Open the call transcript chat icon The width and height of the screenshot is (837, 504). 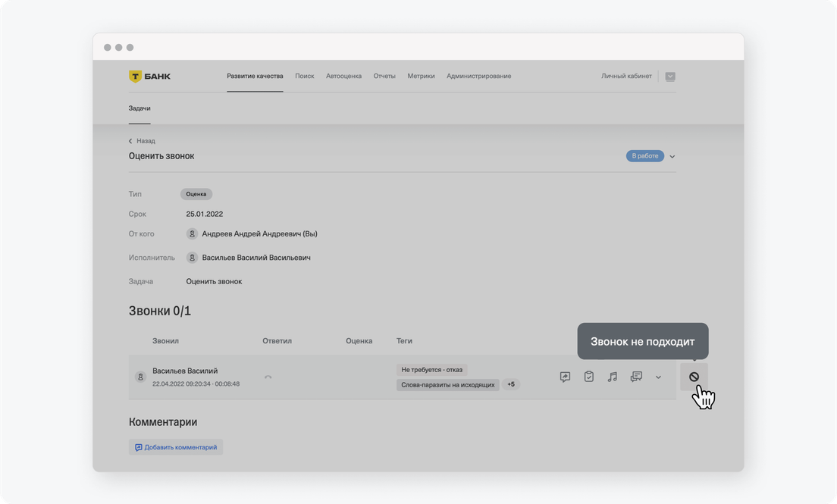[x=636, y=377]
